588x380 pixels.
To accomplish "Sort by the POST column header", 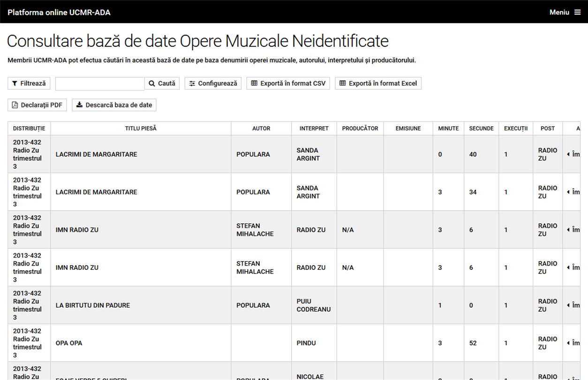I will click(548, 129).
